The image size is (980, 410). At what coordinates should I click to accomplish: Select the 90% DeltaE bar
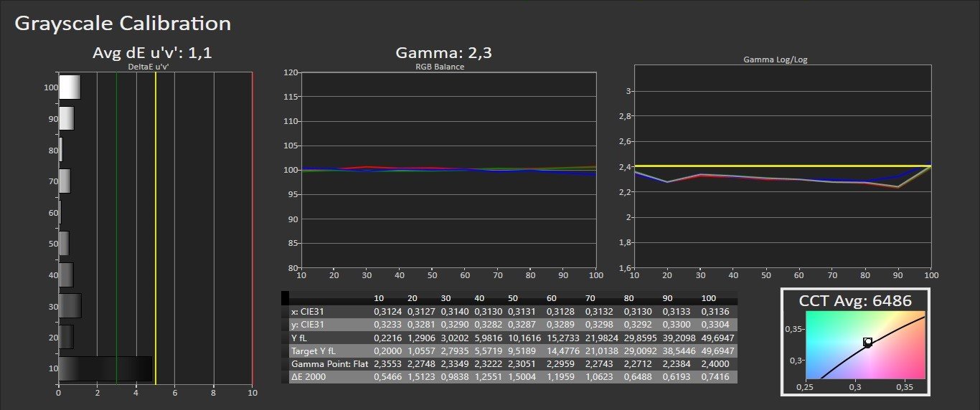tap(66, 118)
